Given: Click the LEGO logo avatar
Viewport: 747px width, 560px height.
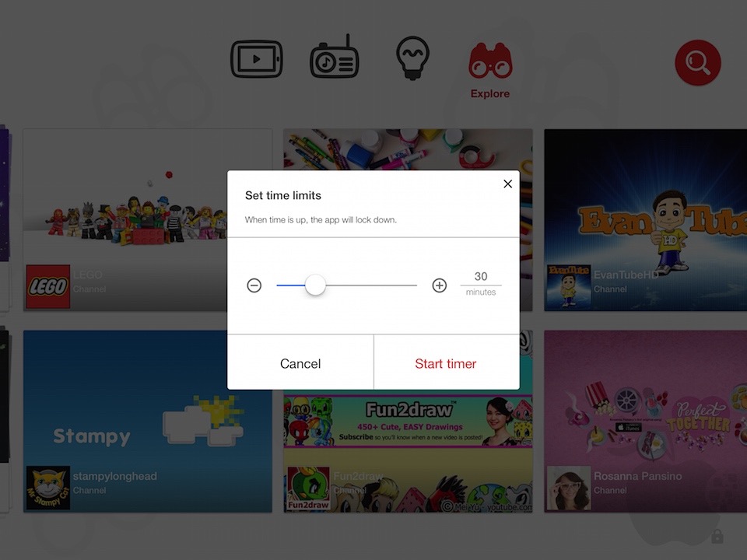Looking at the screenshot, I should (48, 287).
